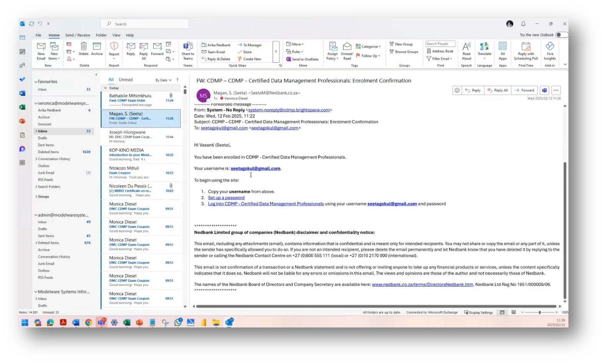
Task: Send to OneNote
Action: (302, 59)
